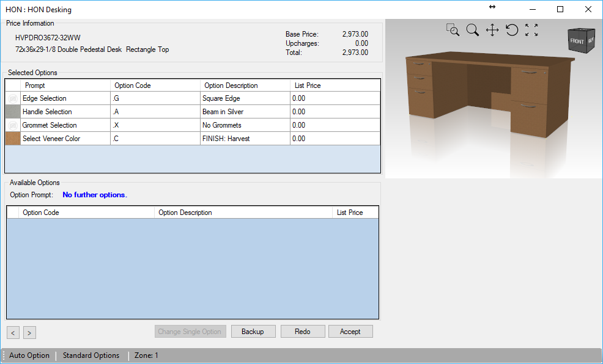The width and height of the screenshot is (603, 364).
Task: Click option code .X cell
Action: 155,125
